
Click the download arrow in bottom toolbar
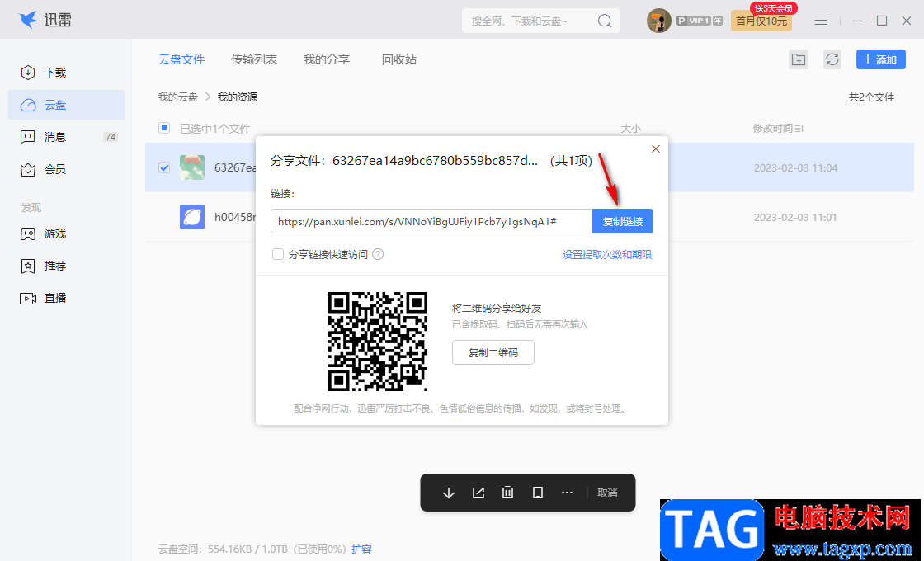(449, 493)
